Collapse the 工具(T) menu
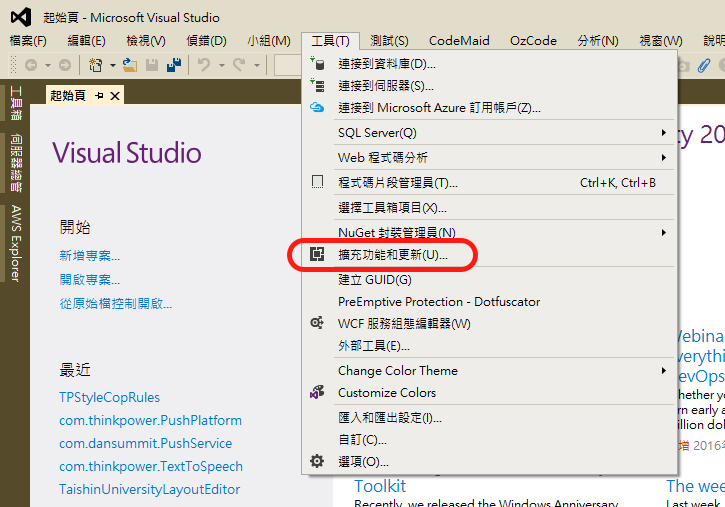The height and width of the screenshot is (507, 725). coord(331,41)
